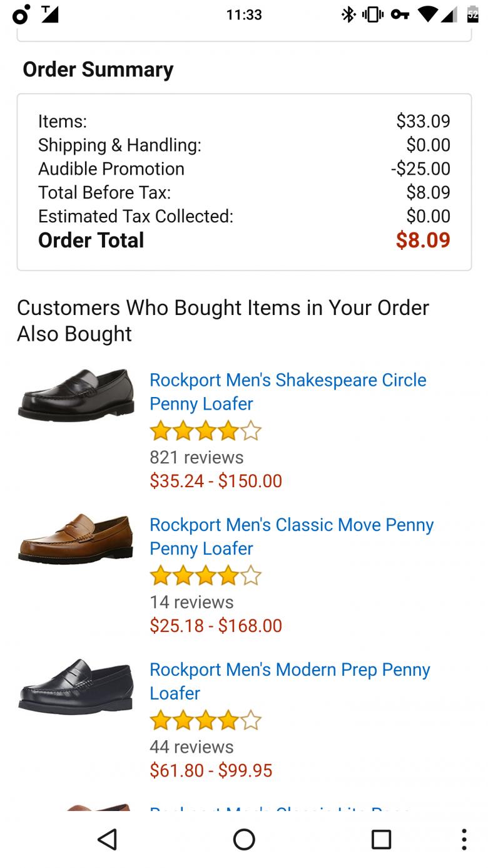
Task: Tap the battery indicator in status bar
Action: (x=472, y=14)
